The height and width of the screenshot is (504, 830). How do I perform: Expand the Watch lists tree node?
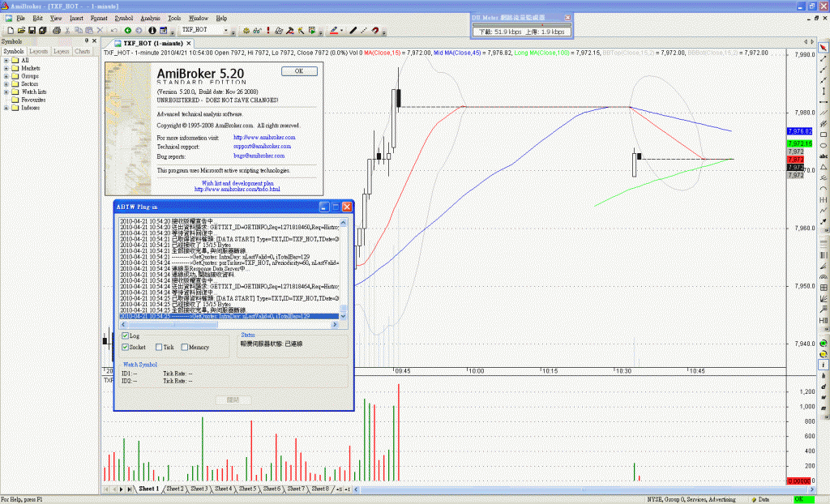point(6,92)
